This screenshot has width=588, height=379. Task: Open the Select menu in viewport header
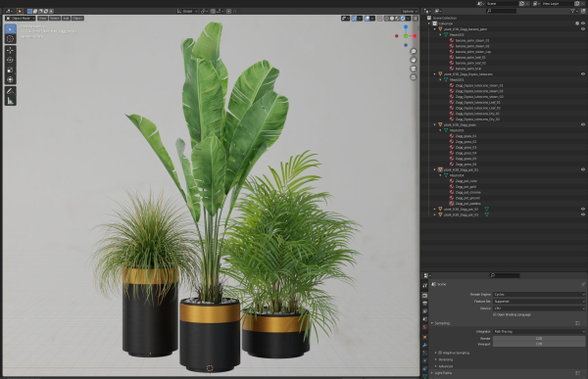[x=55, y=18]
